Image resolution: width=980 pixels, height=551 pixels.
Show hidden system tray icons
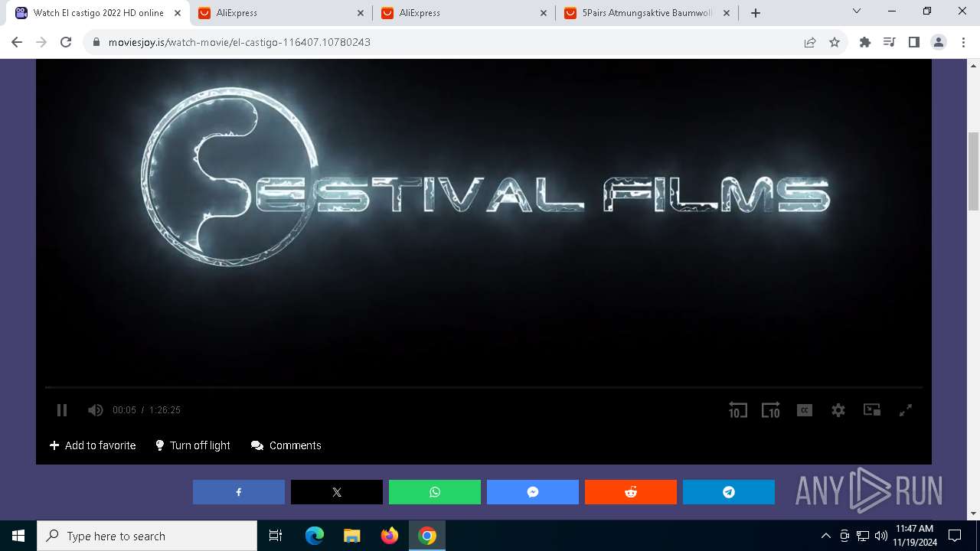[825, 536]
